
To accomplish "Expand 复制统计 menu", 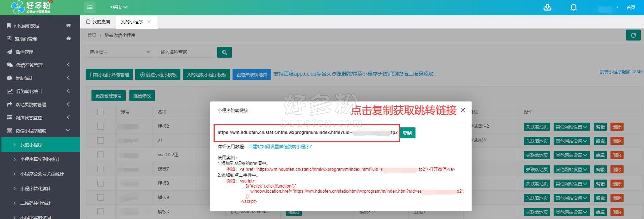I will (x=40, y=78).
